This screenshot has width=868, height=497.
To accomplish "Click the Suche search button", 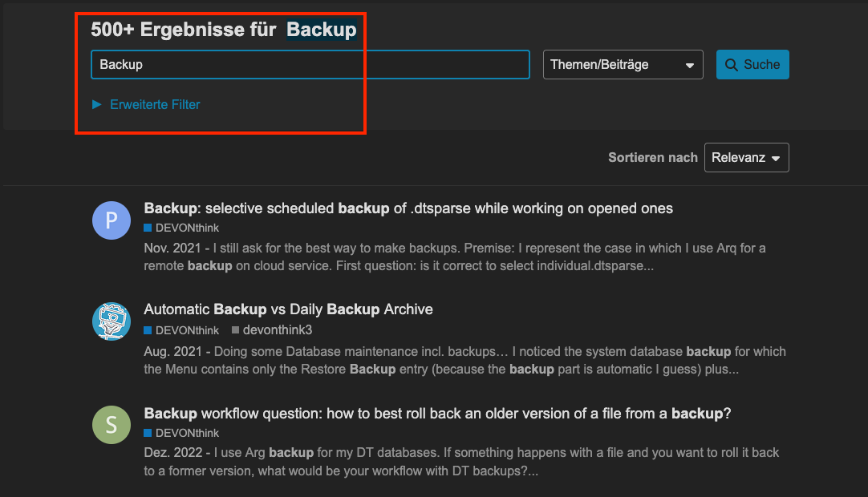I will pos(752,65).
